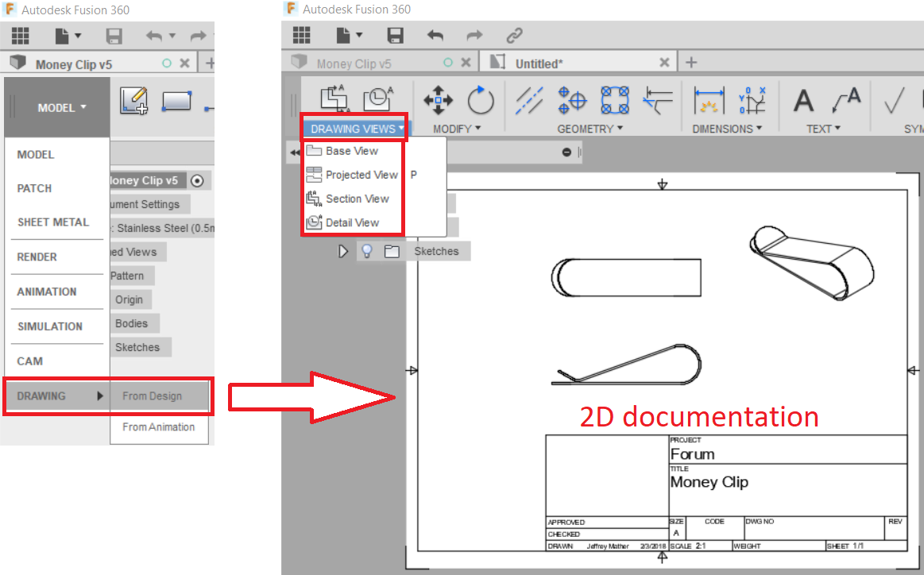This screenshot has width=924, height=575.
Task: Toggle Sketches visibility with the lightbulb
Action: pos(367,251)
